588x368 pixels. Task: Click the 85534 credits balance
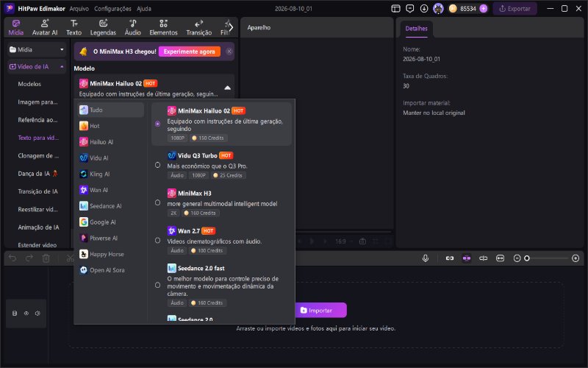click(467, 9)
